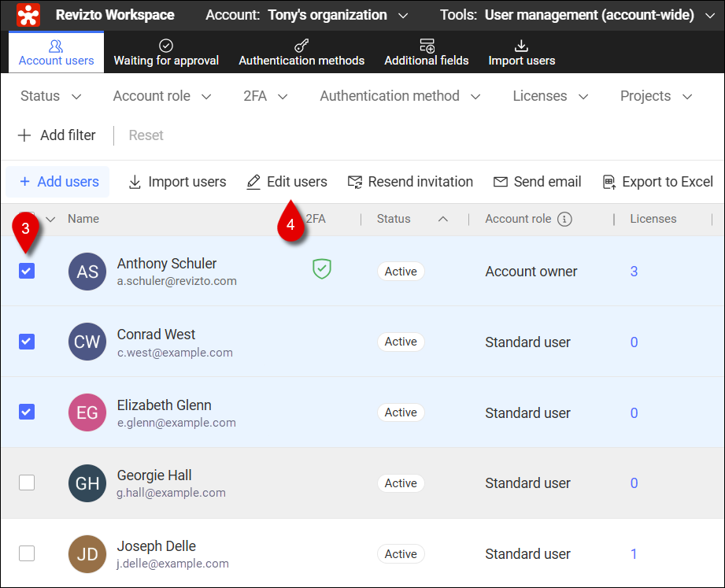Viewport: 725px width, 588px height.
Task: Click Conrad West's Active status badge
Action: 401,342
